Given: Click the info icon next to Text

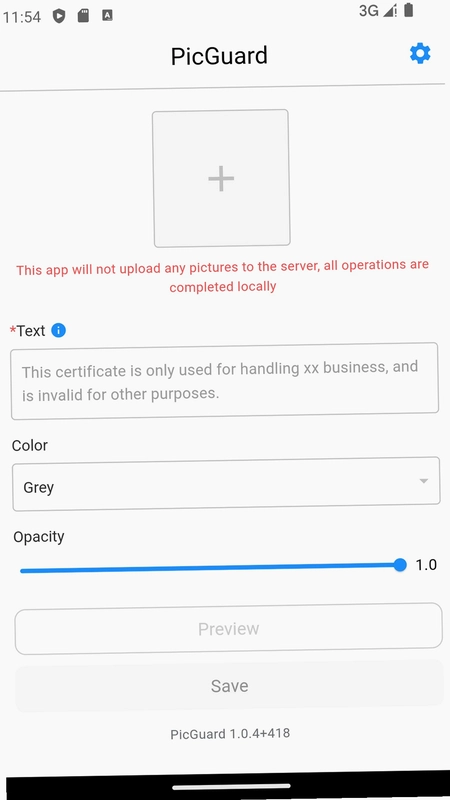Looking at the screenshot, I should [x=59, y=331].
